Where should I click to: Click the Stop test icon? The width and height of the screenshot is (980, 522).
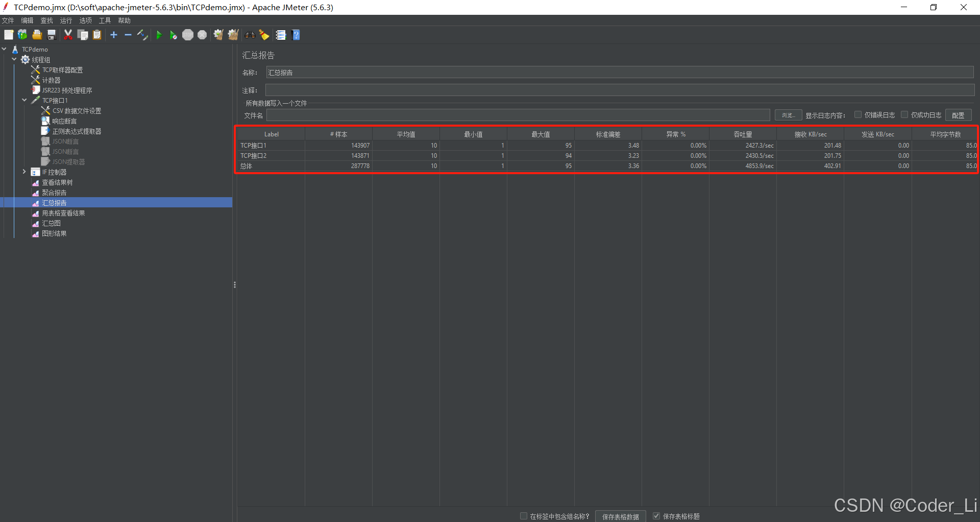coord(188,35)
